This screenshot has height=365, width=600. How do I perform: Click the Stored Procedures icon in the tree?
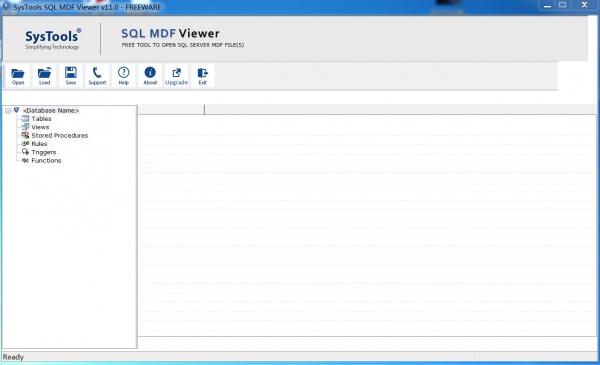[26, 135]
